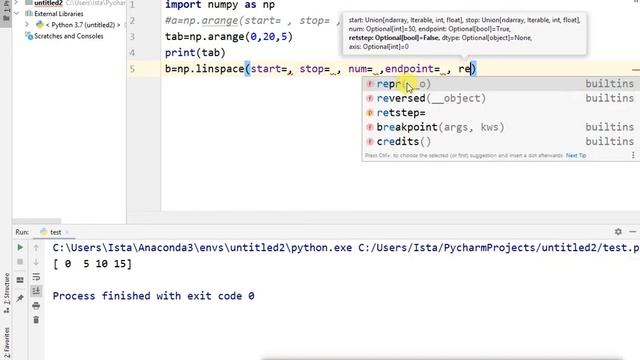This screenshot has width=640, height=360.
Task: Click the function icon beside credits
Action: click(370, 142)
